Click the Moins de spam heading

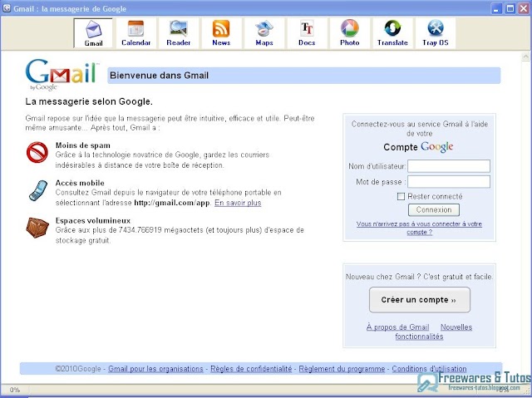pos(83,145)
